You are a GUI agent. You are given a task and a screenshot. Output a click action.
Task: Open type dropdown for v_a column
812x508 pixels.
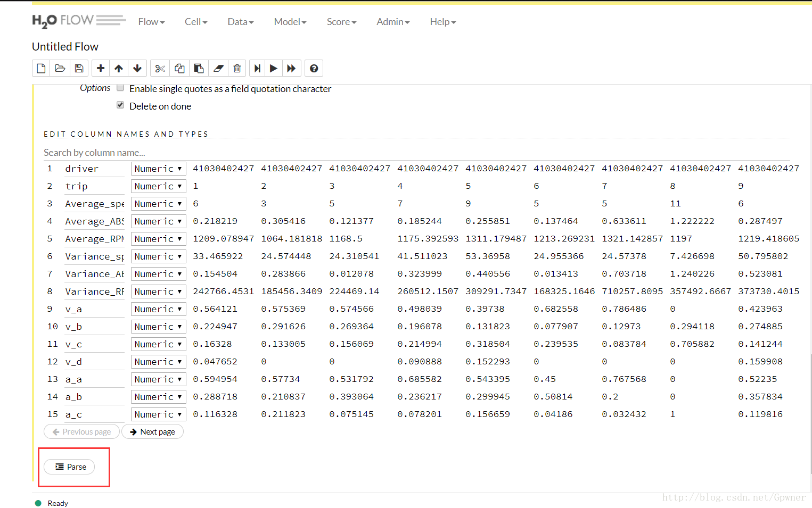point(159,309)
